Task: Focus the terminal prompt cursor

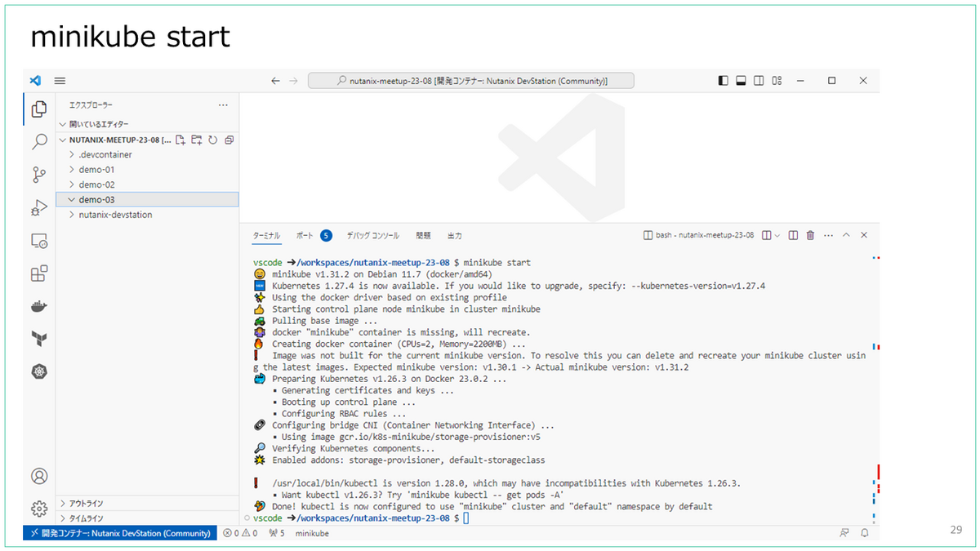Action: tap(466, 518)
